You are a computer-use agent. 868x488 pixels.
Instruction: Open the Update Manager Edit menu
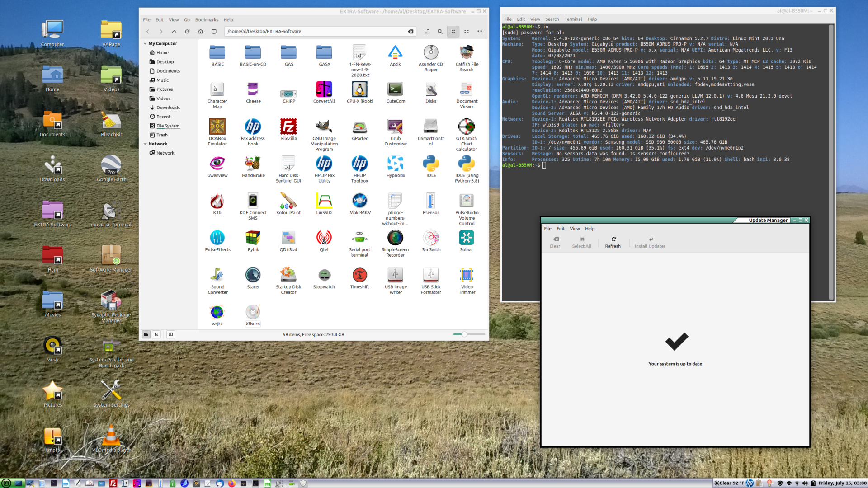click(561, 229)
